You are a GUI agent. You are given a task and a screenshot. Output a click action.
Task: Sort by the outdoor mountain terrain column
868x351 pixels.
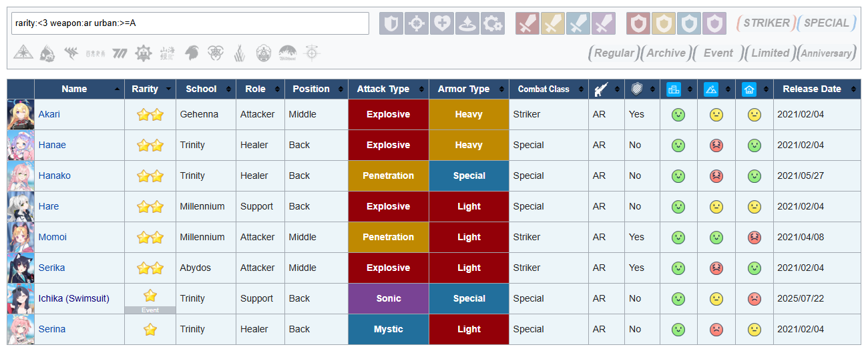(x=716, y=89)
